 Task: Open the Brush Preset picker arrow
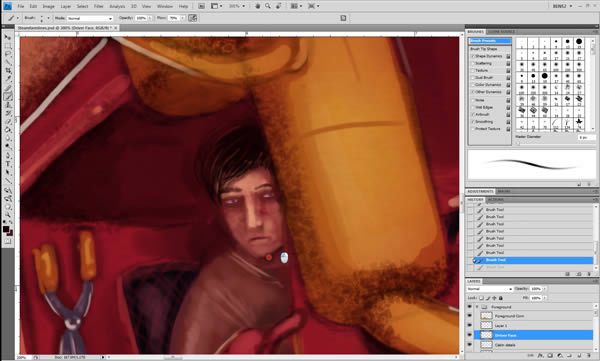(48, 18)
